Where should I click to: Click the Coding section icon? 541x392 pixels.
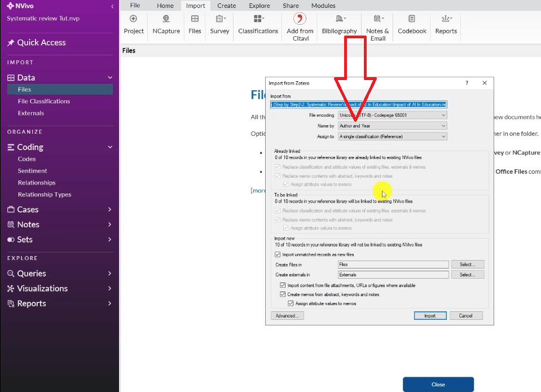(11, 147)
